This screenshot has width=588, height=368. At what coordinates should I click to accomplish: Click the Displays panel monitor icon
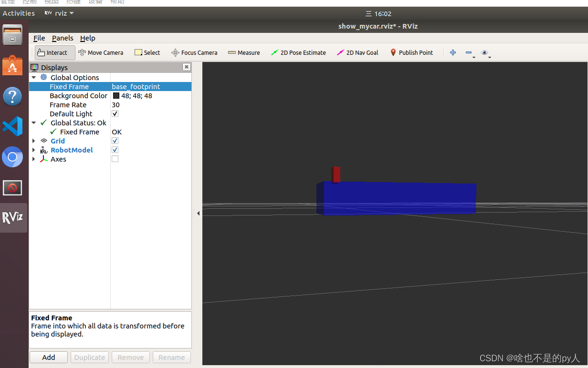coord(34,68)
